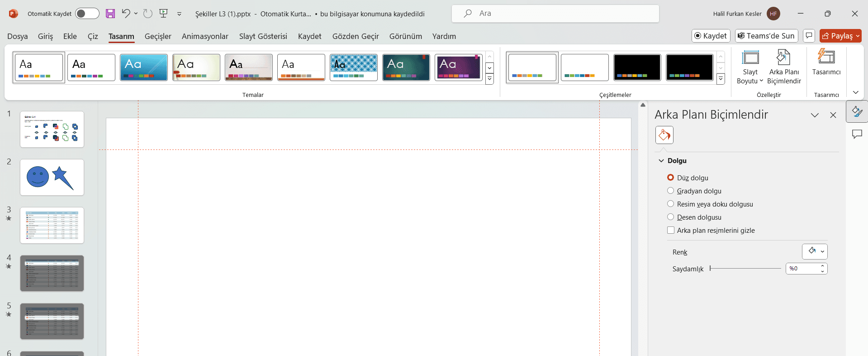
Task: Select slide 2 thumbnail with smiley and star
Action: [x=52, y=178]
